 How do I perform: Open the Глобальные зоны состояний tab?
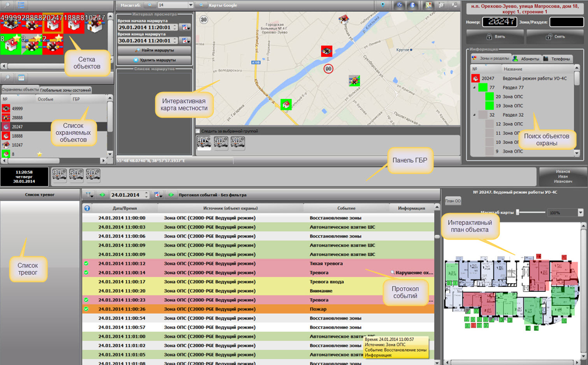65,90
